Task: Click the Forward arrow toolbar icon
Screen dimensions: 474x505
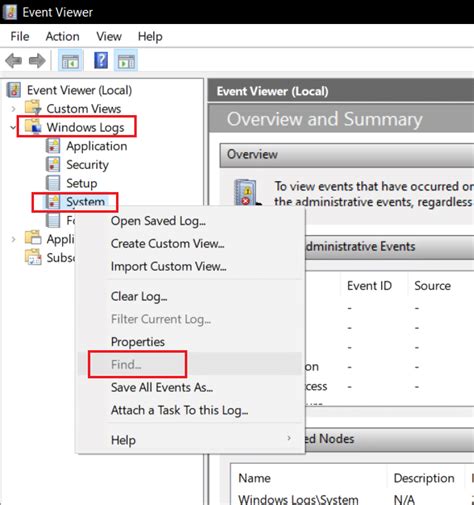Action: [37, 61]
